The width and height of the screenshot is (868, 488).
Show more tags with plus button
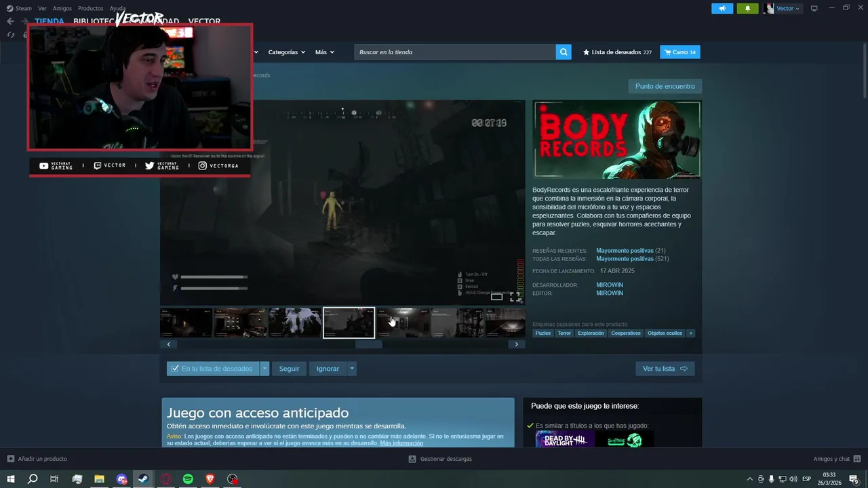pos(691,333)
